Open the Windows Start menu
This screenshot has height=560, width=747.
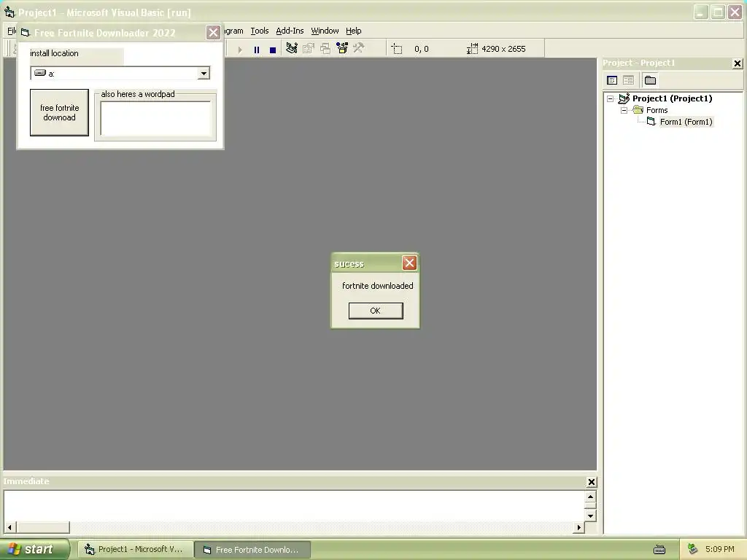coord(35,549)
